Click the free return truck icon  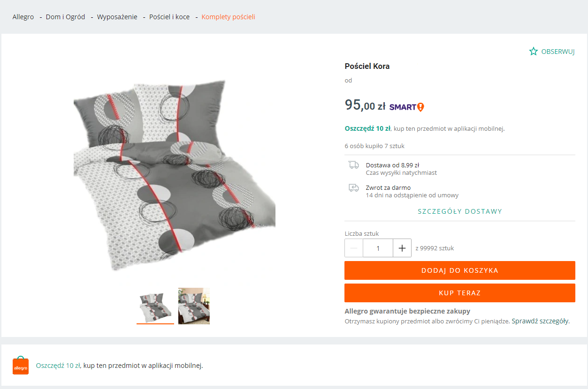[353, 188]
